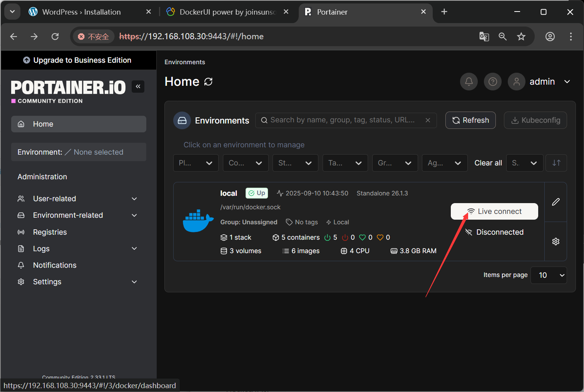Image resolution: width=584 pixels, height=392 pixels.
Task: Collapse the Portainer sidebar with chevron button
Action: (x=138, y=87)
